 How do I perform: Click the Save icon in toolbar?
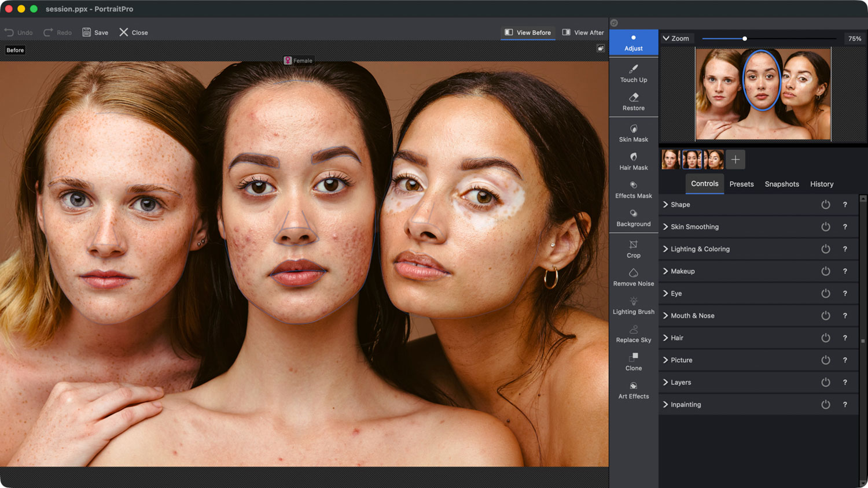click(x=87, y=32)
